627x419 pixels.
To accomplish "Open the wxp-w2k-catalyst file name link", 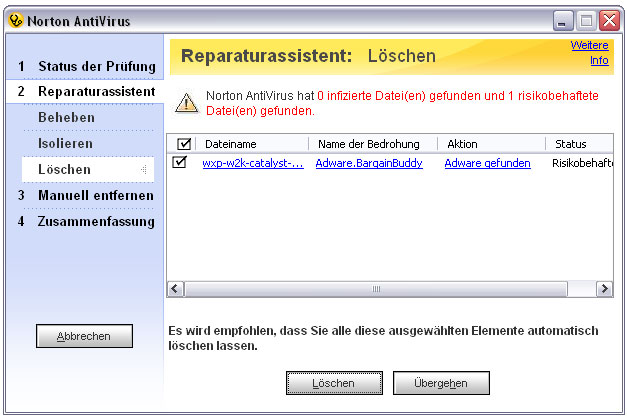I will pyautogui.click(x=253, y=163).
